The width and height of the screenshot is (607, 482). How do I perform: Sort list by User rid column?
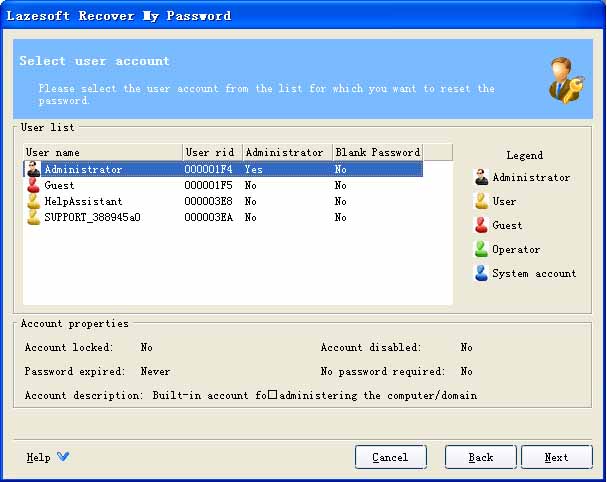pos(211,152)
